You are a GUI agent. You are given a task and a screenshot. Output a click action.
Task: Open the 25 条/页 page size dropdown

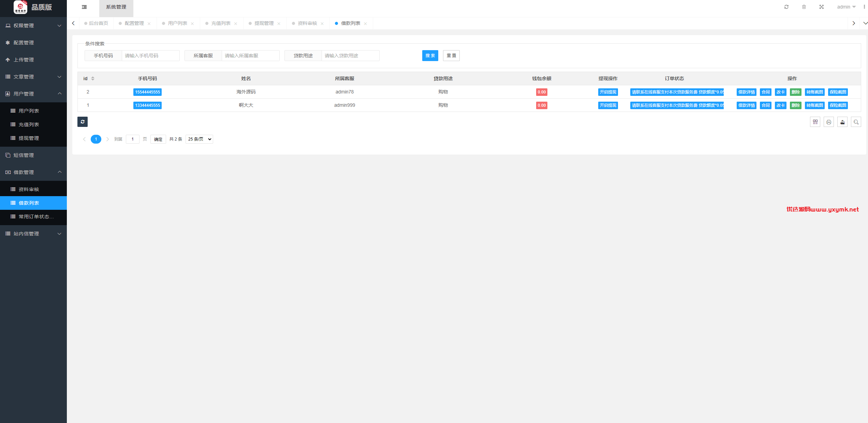coord(199,139)
